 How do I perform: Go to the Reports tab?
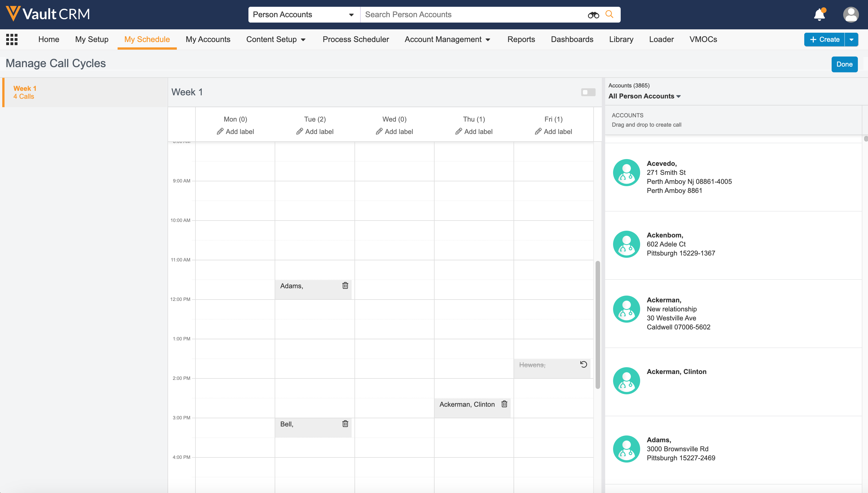pos(521,39)
